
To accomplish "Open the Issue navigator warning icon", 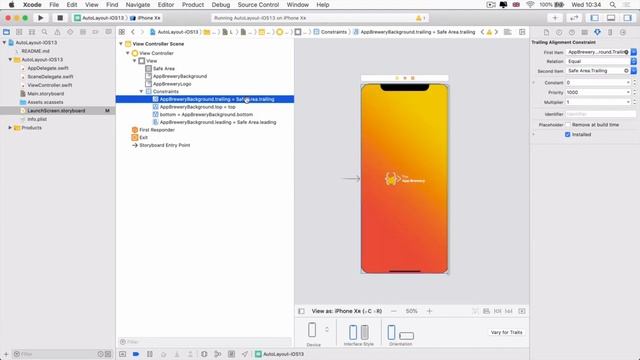I will coord(57,32).
